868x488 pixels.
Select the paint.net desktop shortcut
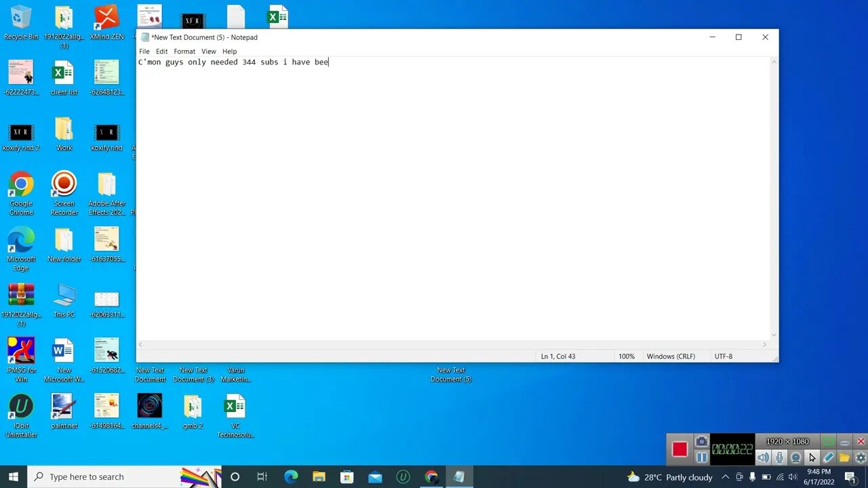click(x=64, y=411)
